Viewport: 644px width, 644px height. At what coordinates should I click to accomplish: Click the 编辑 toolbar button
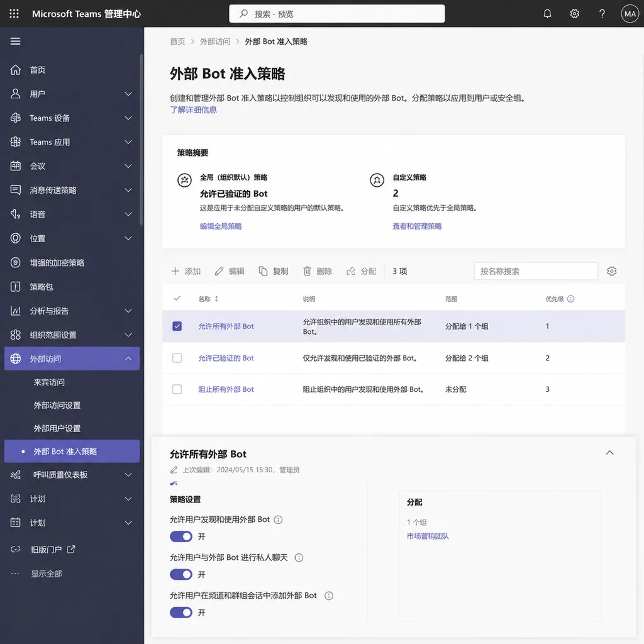coord(230,271)
